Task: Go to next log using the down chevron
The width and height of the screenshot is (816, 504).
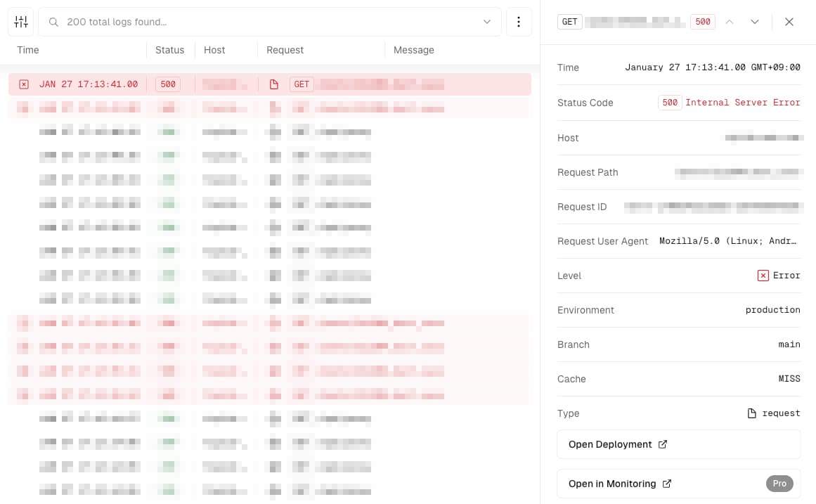Action: click(755, 22)
